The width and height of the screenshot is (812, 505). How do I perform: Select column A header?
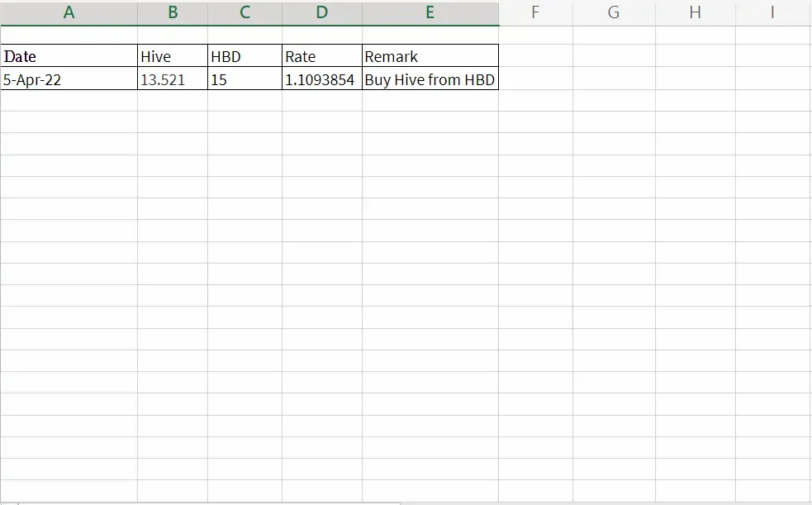click(69, 12)
